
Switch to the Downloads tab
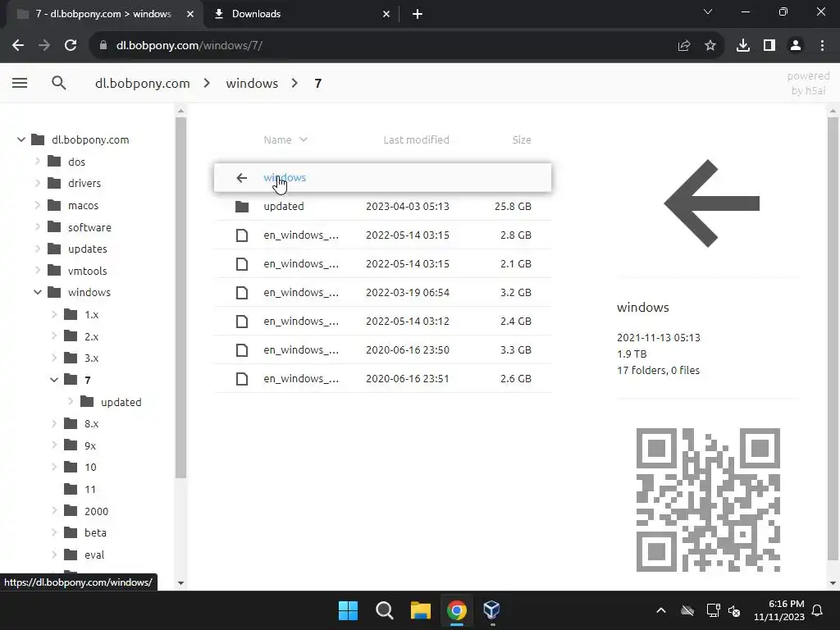coord(301,14)
